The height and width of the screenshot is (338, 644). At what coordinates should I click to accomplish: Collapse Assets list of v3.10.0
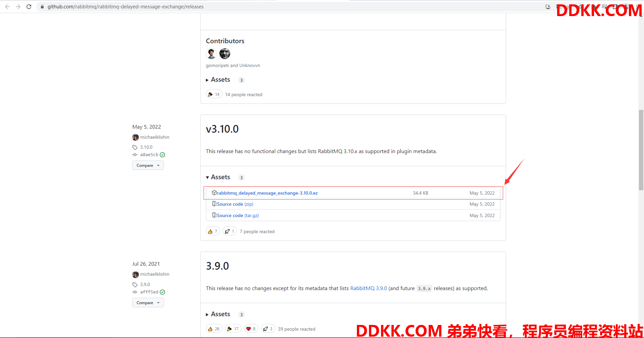coord(218,177)
